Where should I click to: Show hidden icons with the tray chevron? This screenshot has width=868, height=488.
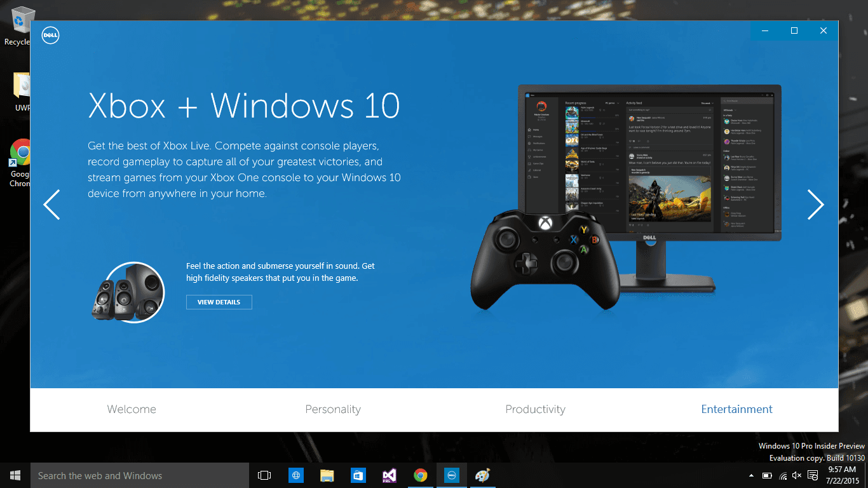coord(750,475)
